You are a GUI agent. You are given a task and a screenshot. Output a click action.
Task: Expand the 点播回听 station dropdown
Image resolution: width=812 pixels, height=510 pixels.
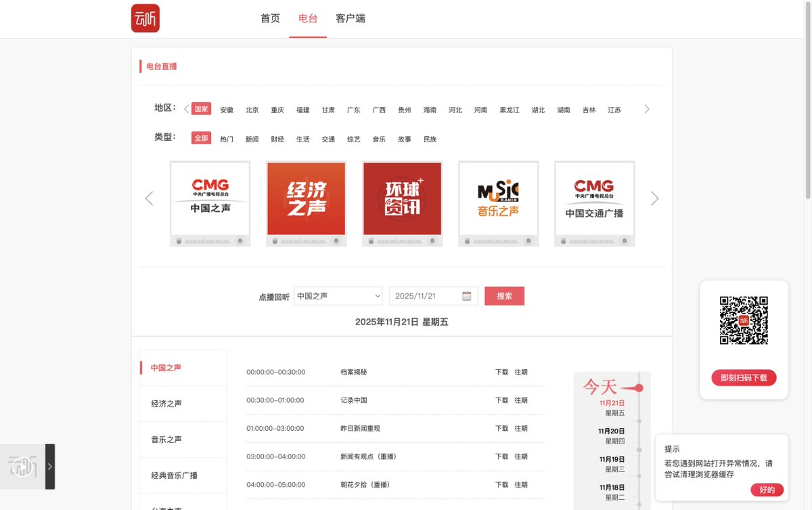point(338,296)
